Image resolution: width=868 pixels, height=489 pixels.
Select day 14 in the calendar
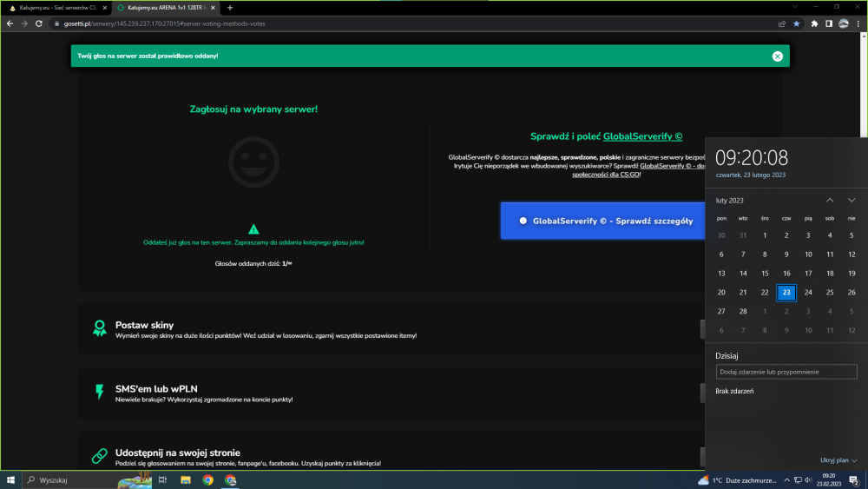coord(743,273)
